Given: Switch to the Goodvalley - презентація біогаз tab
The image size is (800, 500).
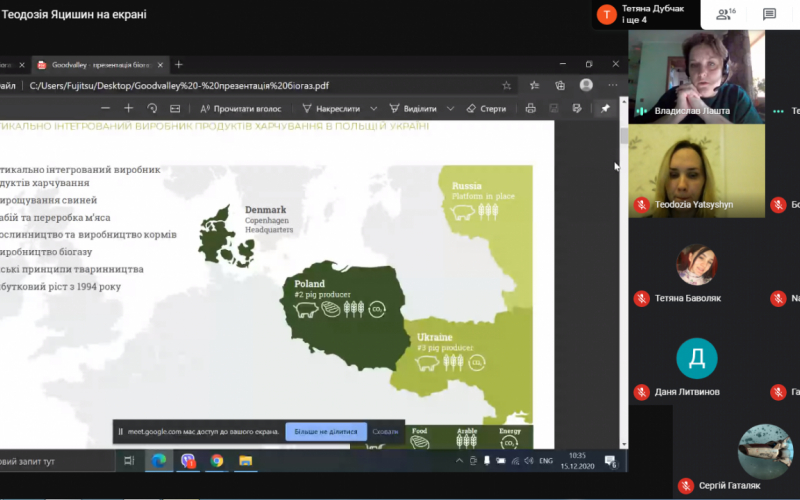Looking at the screenshot, I should [x=101, y=65].
